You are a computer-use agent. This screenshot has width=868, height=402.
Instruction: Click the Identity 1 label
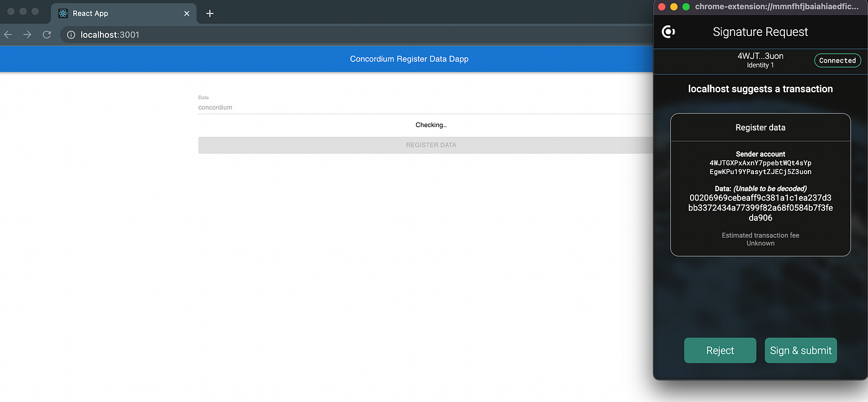[760, 65]
